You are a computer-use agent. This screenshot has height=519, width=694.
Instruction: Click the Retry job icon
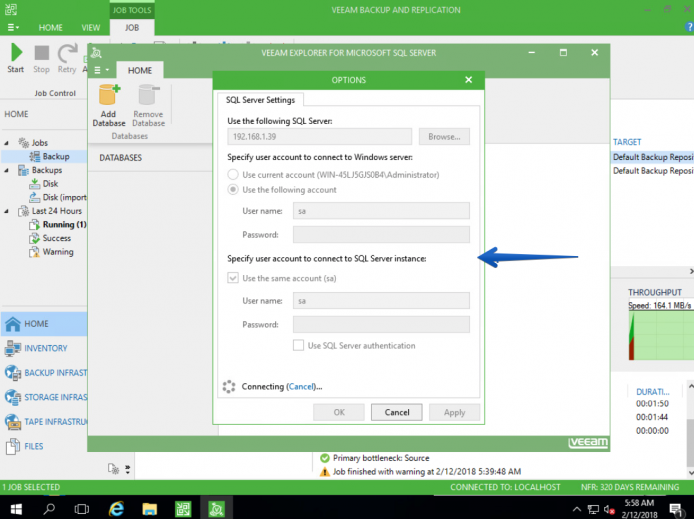tap(67, 53)
